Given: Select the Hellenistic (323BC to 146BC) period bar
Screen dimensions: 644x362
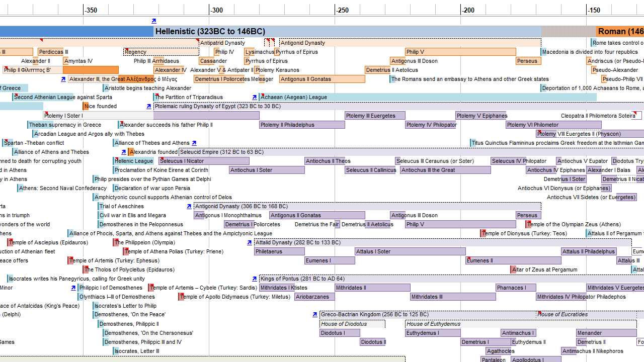Looking at the screenshot, I should point(347,32).
